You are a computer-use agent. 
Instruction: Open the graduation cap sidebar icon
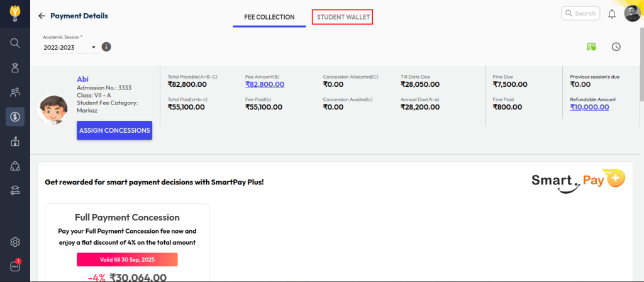(x=15, y=190)
